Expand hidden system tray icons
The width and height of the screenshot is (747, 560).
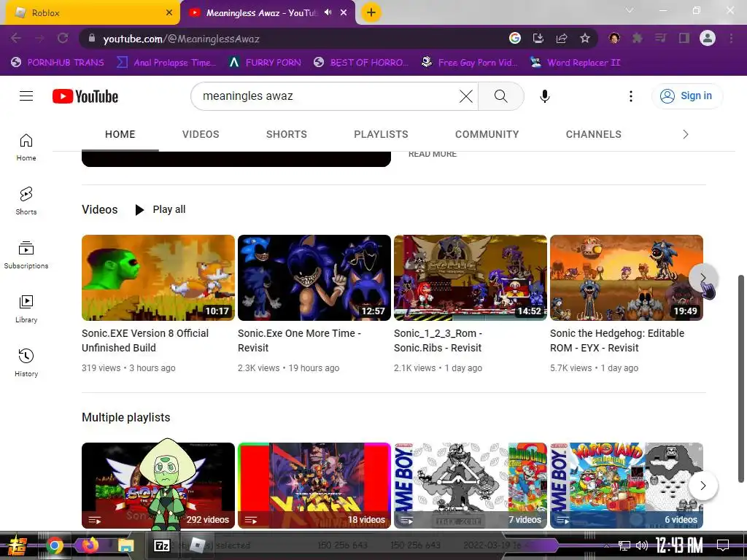click(x=606, y=545)
